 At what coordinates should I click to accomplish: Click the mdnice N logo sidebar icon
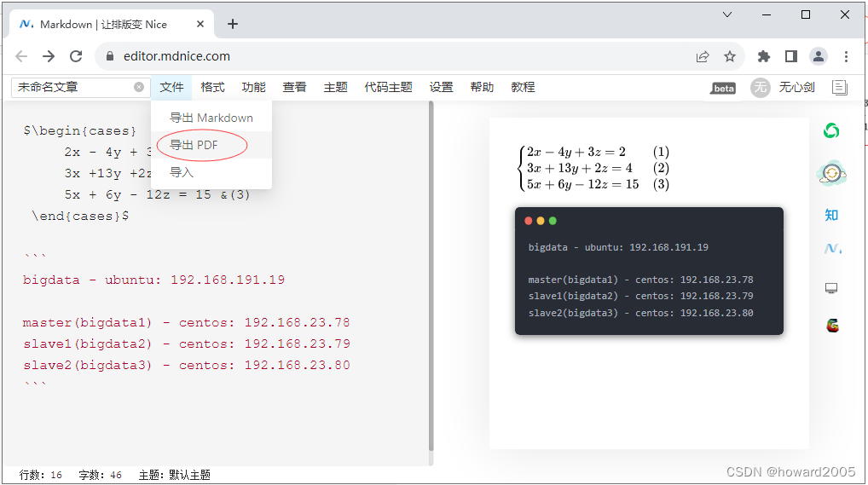(x=832, y=249)
